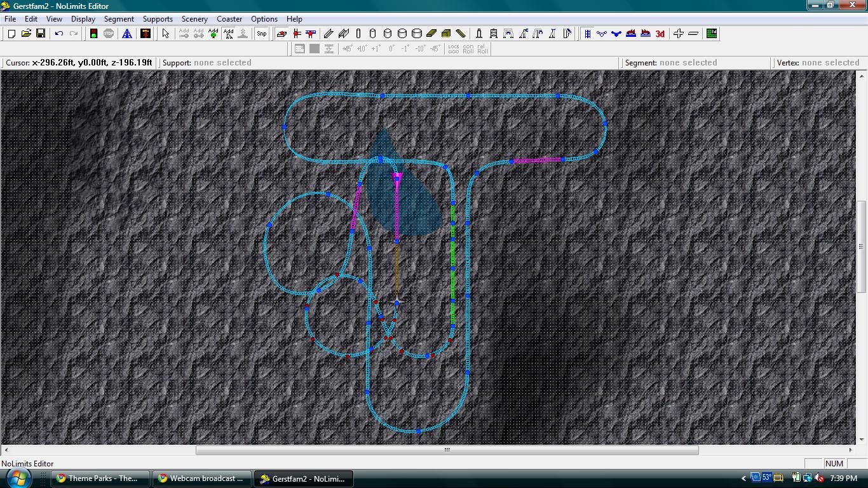The height and width of the screenshot is (488, 868).
Task: Click the New track icon
Action: (x=11, y=34)
